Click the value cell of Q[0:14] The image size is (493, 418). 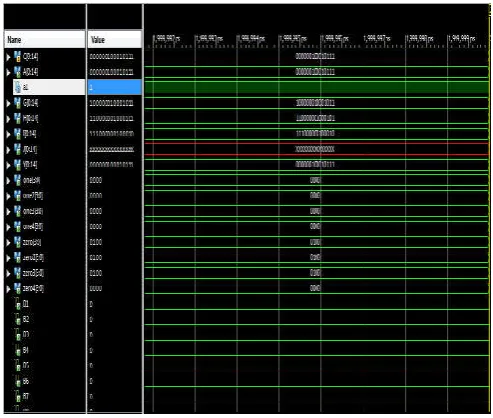click(x=111, y=57)
